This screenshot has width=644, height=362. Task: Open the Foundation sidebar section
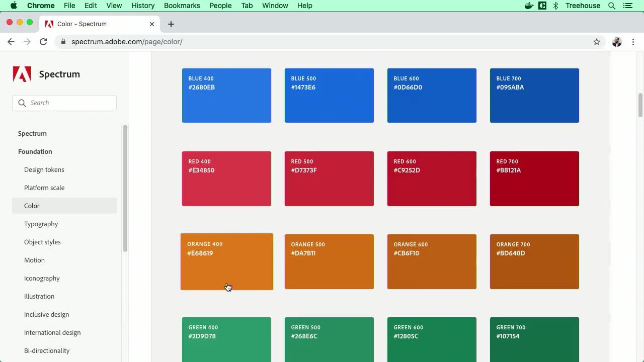point(35,151)
